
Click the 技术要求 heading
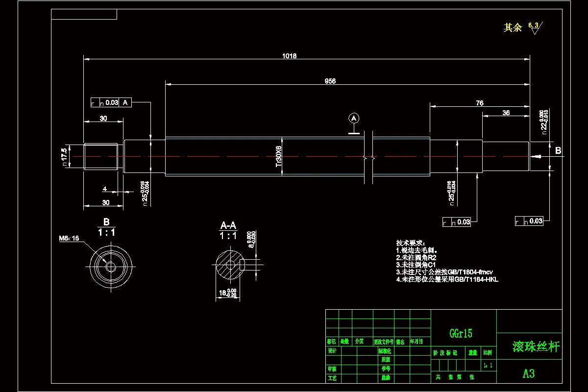coord(411,243)
